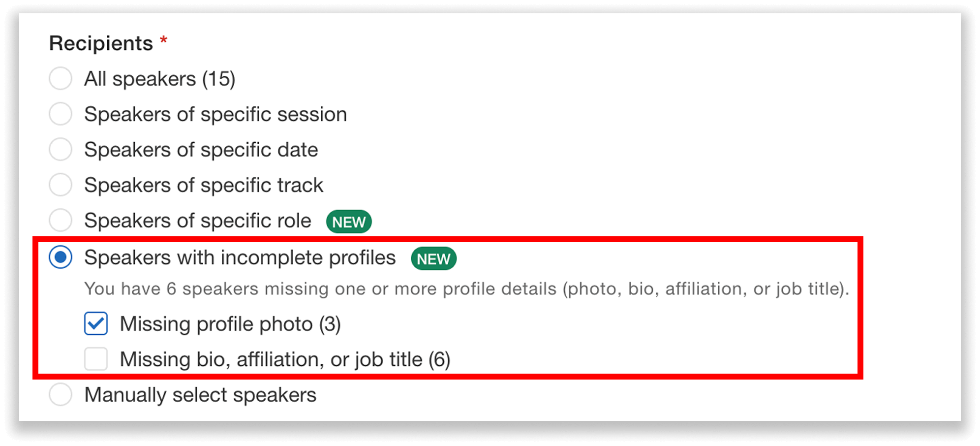The height and width of the screenshot is (446, 980).
Task: Choose "Speakers with incomplete profiles" option
Action: tap(60, 256)
